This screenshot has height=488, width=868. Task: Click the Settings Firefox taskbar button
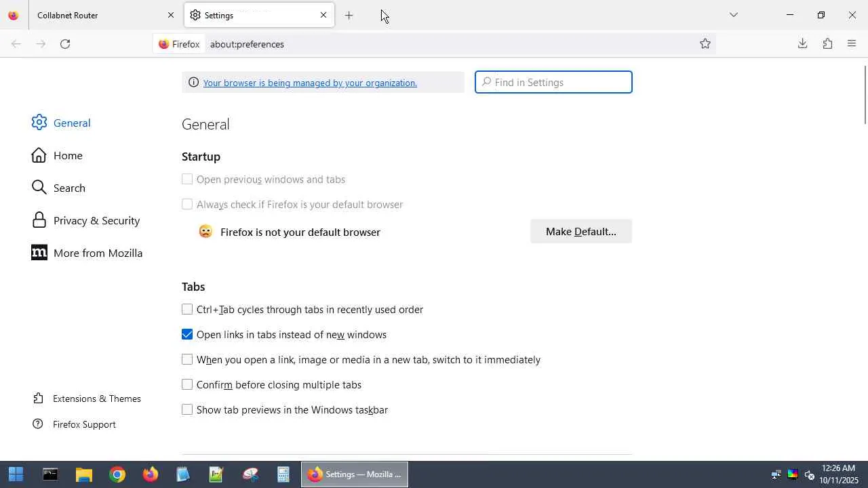pos(355,474)
